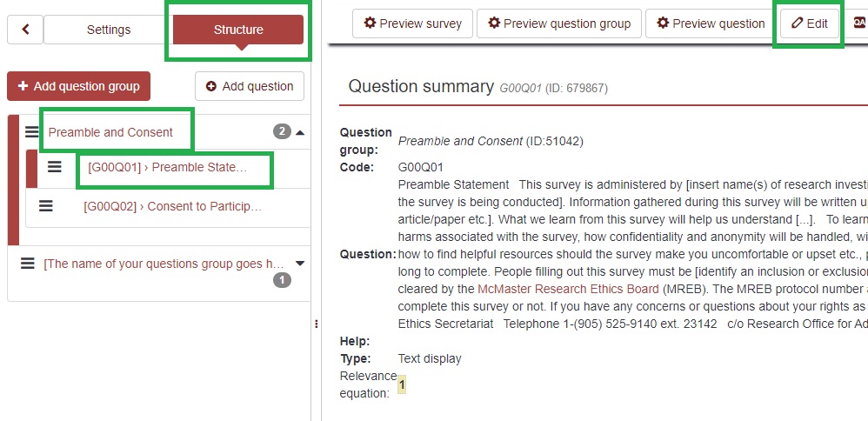Image resolution: width=868 pixels, height=421 pixels.
Task: Open the Settings tab
Action: tap(108, 30)
